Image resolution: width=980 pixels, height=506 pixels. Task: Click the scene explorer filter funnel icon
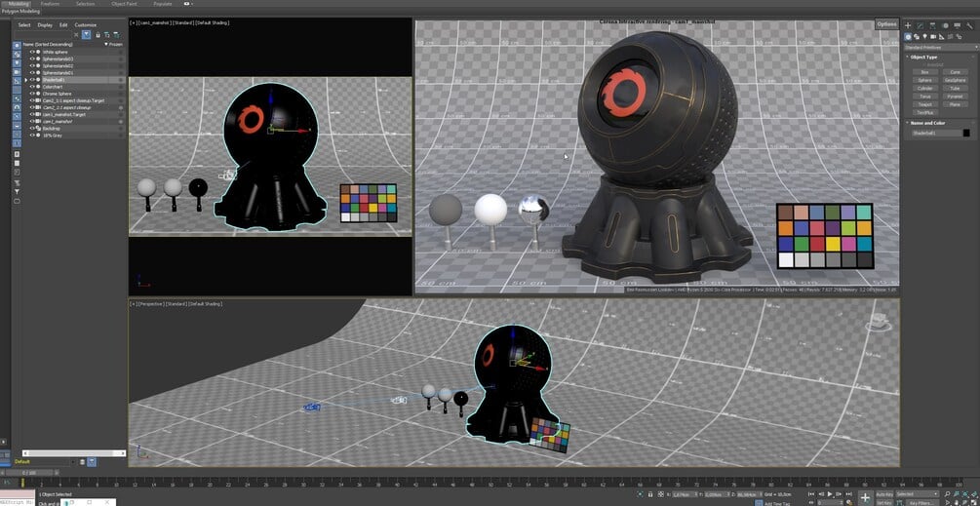tap(86, 34)
